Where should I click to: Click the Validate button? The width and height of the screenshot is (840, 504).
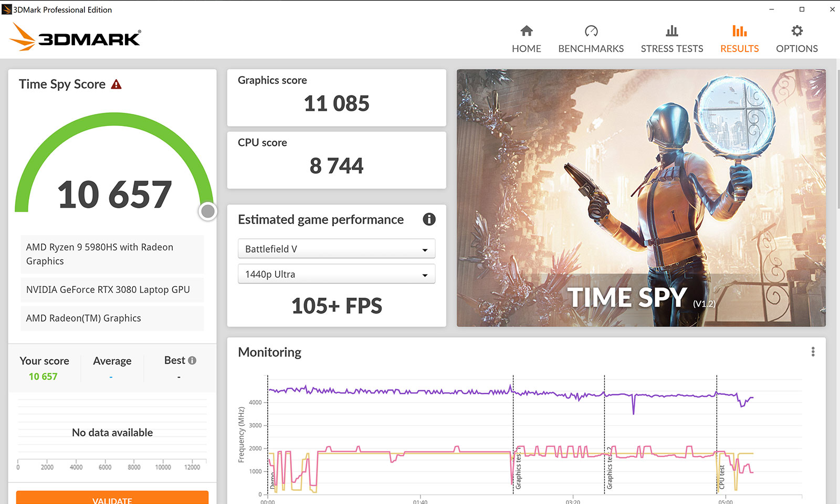[x=112, y=498]
